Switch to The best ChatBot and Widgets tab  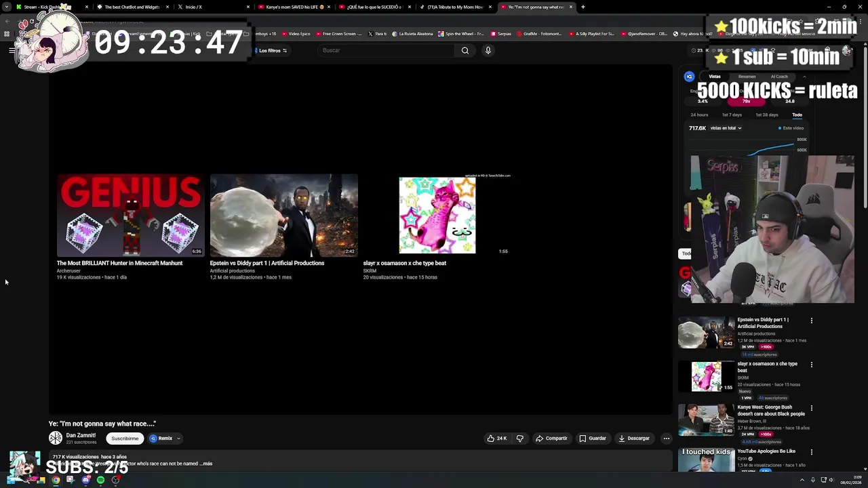point(132,7)
